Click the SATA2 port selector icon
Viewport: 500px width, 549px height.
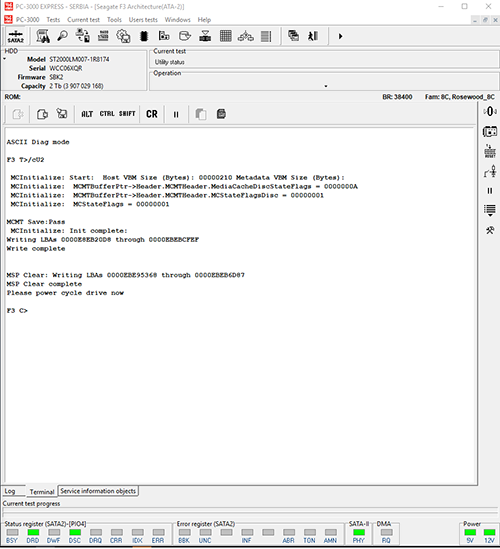point(15,36)
